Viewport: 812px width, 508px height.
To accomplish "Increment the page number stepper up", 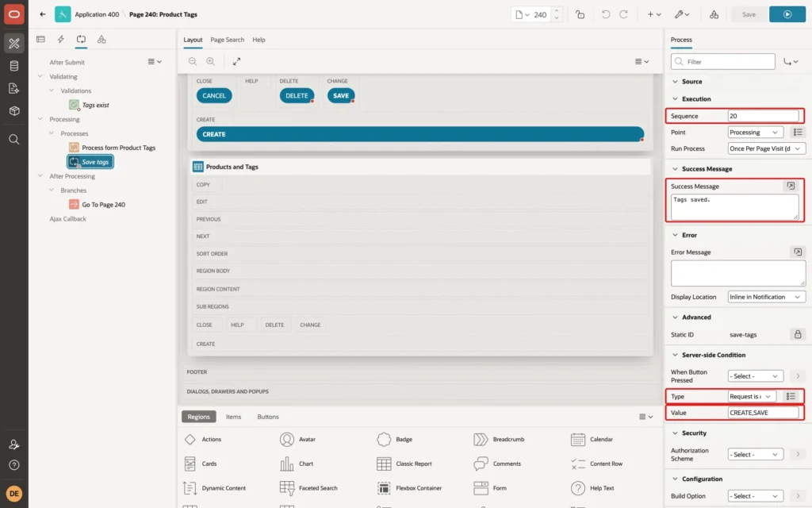I will pyautogui.click(x=556, y=10).
